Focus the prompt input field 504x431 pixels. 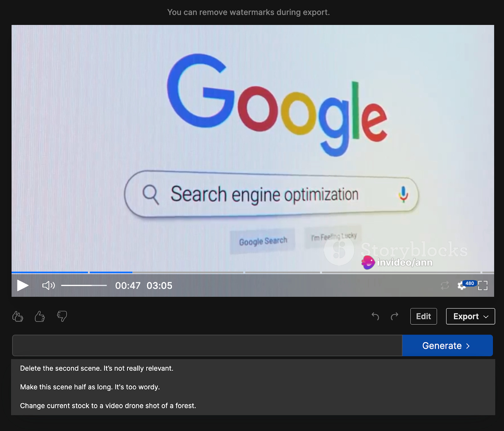(x=207, y=346)
